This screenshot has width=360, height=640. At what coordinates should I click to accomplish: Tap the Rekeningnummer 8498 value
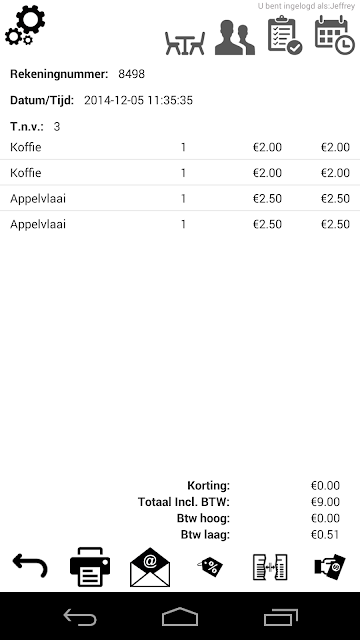click(131, 74)
